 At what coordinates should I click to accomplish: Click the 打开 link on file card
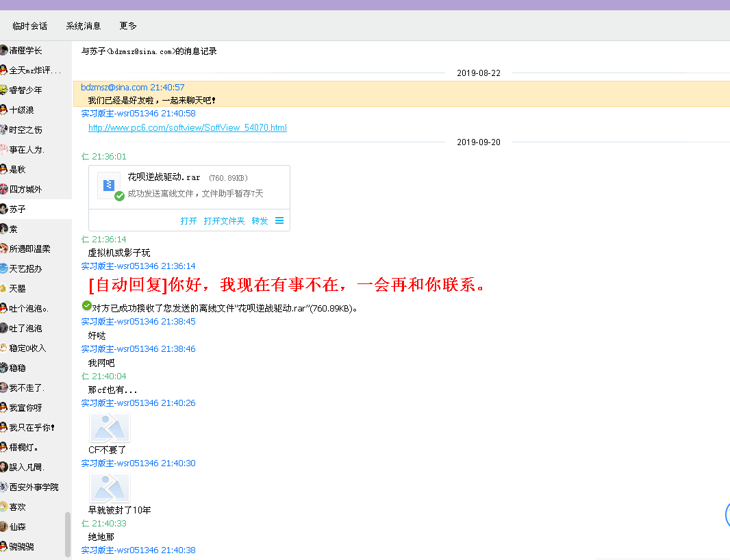188,220
